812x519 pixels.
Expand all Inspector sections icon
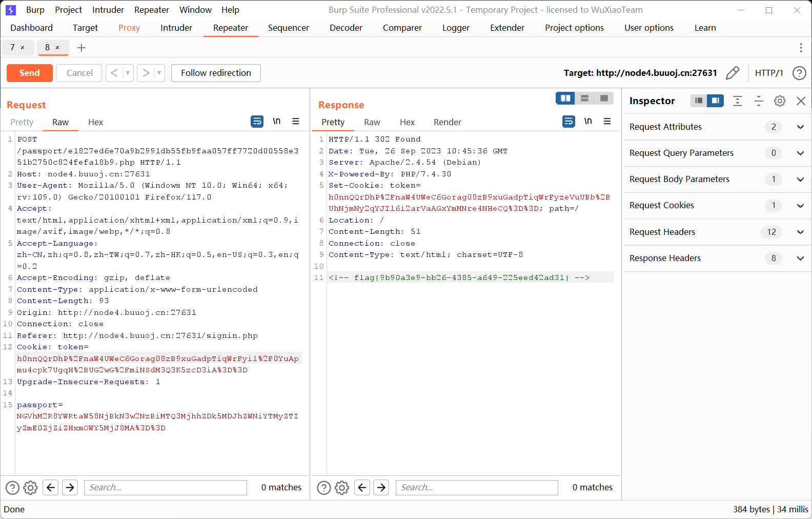738,101
